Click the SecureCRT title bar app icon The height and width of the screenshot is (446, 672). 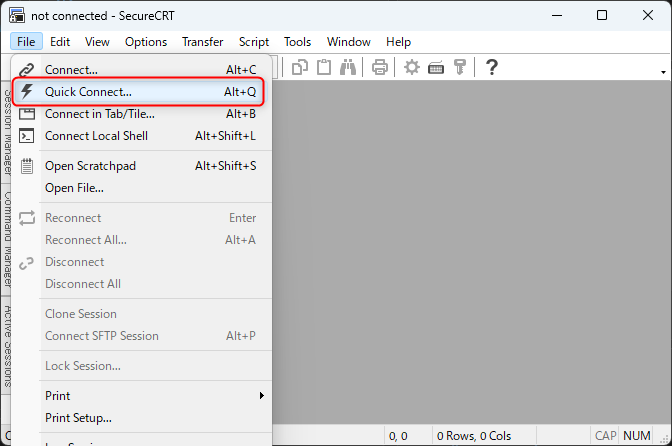17,15
